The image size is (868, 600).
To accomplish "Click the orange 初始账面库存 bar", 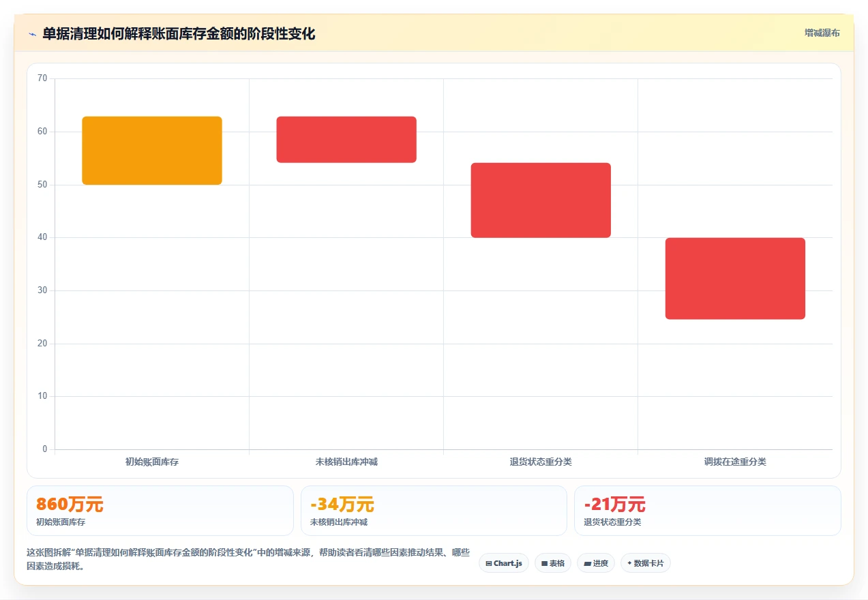I will tap(152, 151).
